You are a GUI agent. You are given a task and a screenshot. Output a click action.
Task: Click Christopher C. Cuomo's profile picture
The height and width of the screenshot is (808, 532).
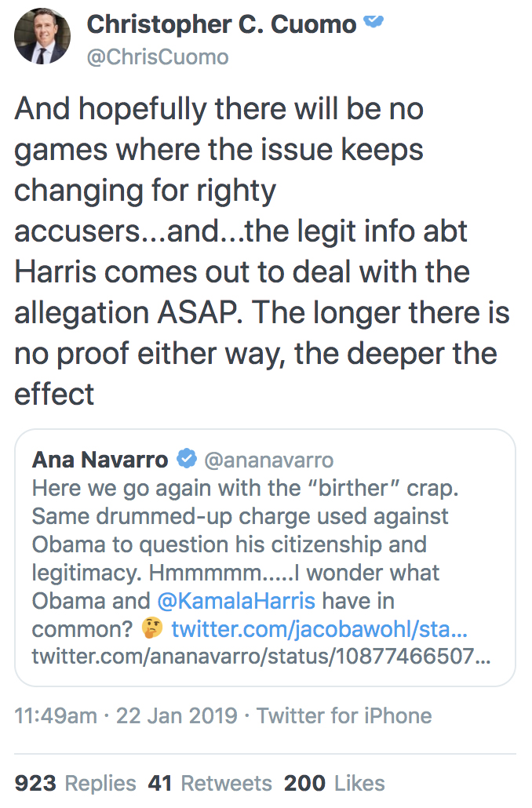[42, 36]
